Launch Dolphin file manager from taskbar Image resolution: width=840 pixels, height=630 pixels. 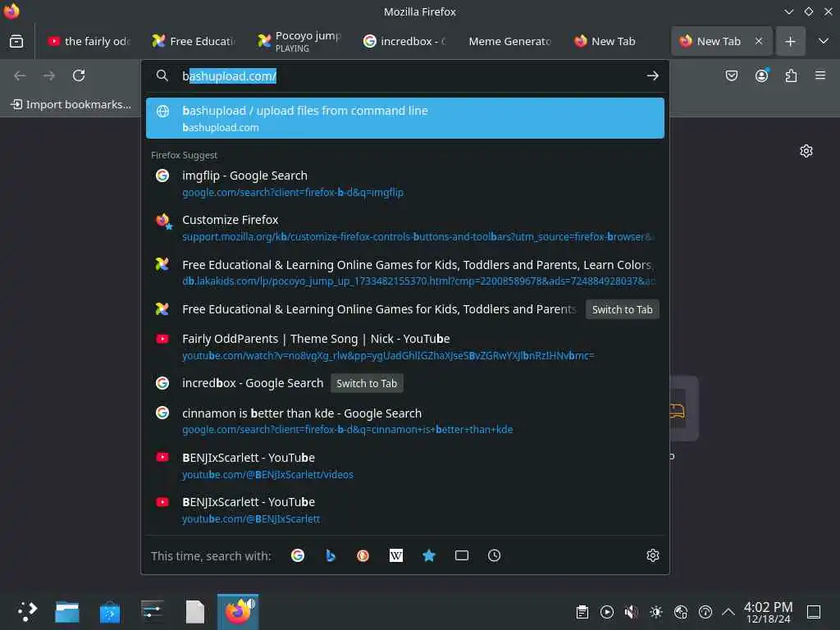pyautogui.click(x=67, y=612)
